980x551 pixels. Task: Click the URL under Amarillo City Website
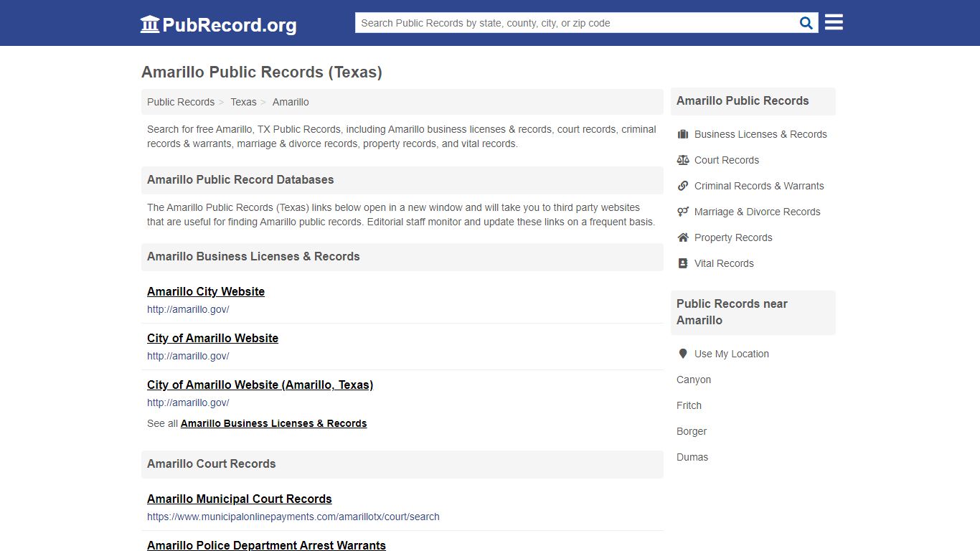click(x=188, y=309)
